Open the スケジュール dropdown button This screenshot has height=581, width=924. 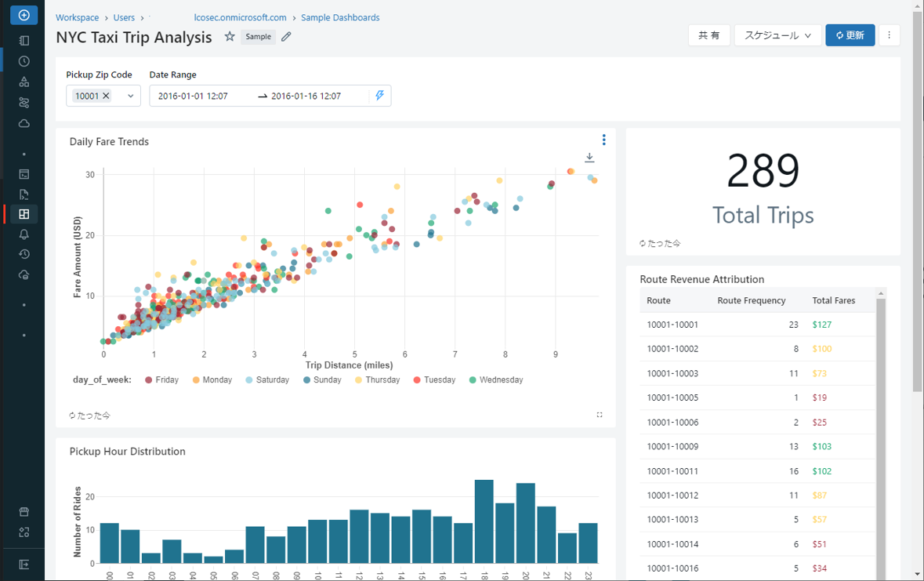coord(777,35)
